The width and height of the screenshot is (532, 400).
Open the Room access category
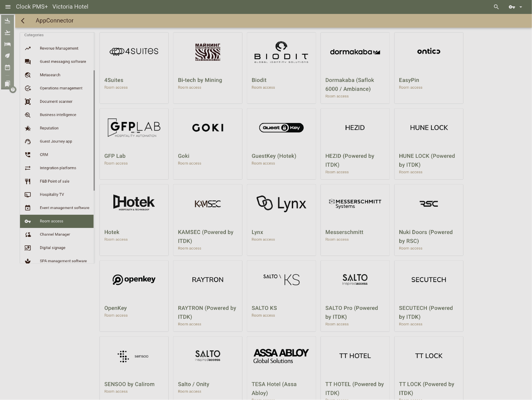click(51, 221)
